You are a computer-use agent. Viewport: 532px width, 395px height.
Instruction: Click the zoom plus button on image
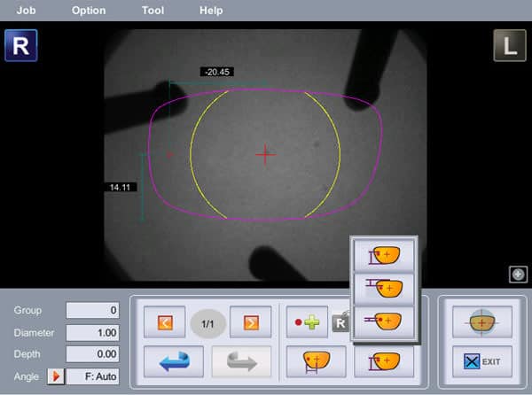[x=518, y=275]
